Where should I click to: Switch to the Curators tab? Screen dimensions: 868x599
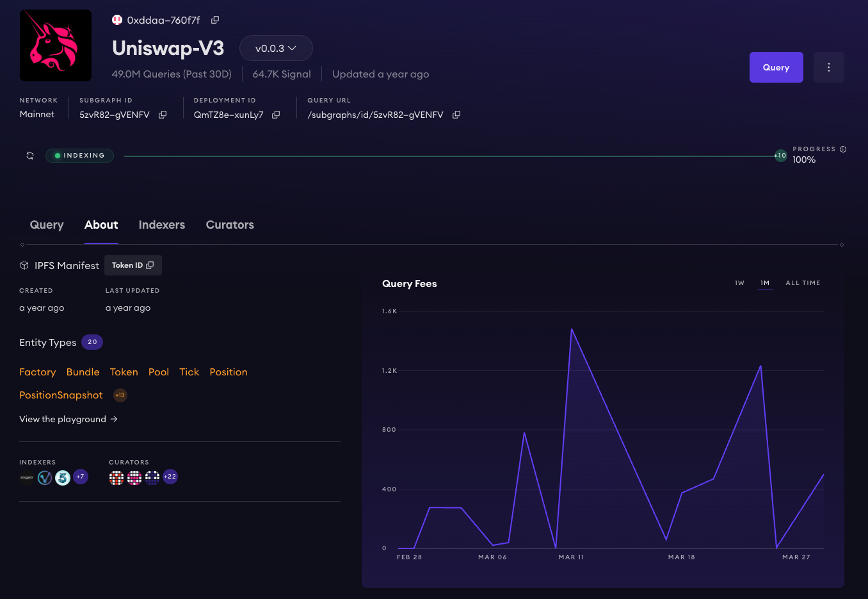tap(230, 225)
